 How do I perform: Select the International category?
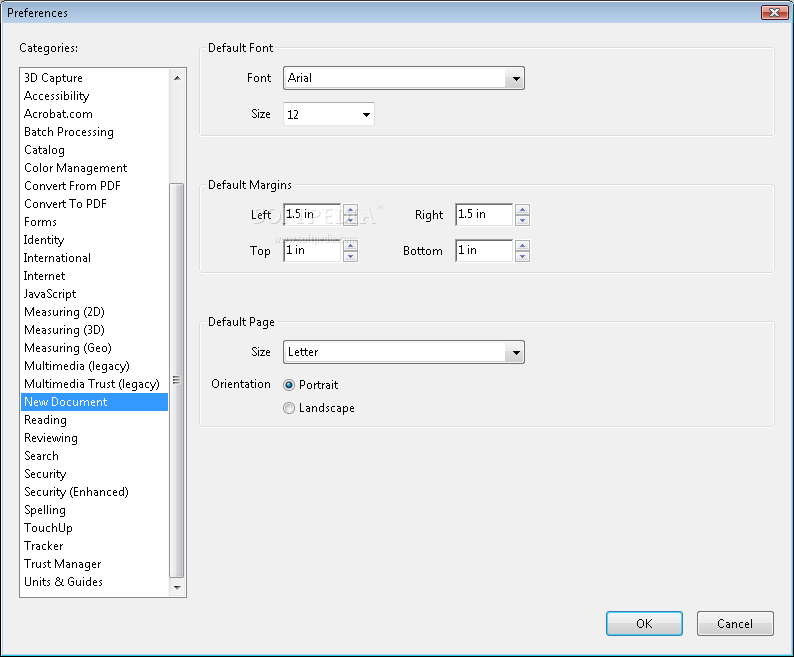[x=94, y=258]
